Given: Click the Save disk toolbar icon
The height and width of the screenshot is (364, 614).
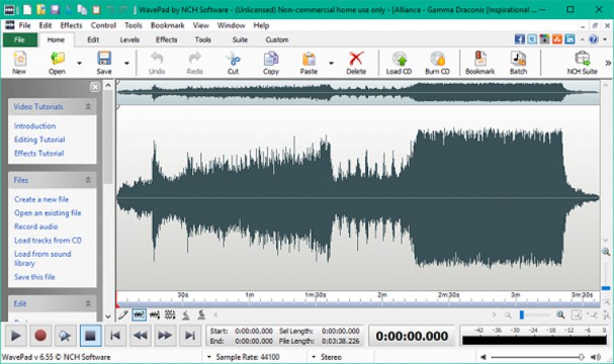Looking at the screenshot, I should (104, 58).
